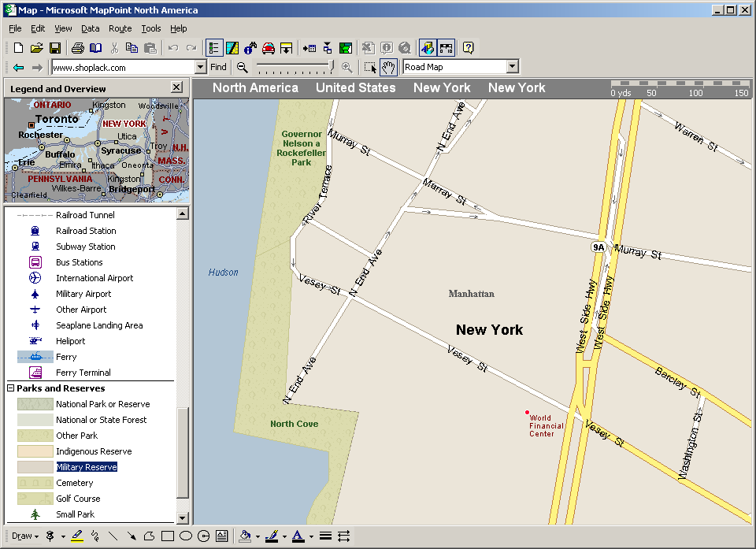
Task: Open Help with the question mark icon
Action: pyautogui.click(x=468, y=48)
